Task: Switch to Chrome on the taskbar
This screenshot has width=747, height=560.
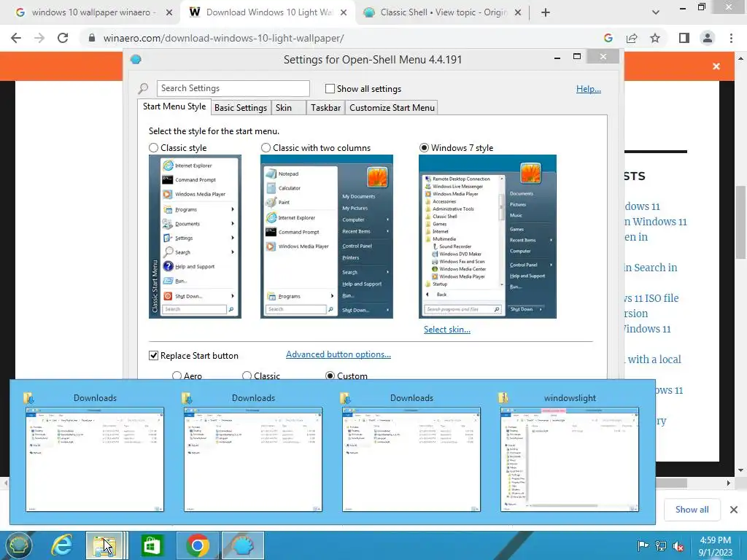Action: pyautogui.click(x=197, y=545)
